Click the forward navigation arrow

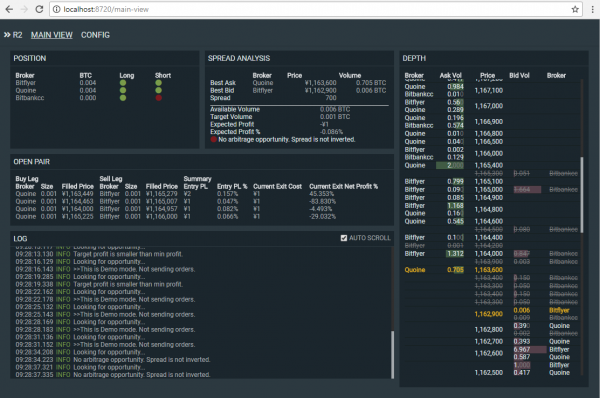(x=24, y=9)
